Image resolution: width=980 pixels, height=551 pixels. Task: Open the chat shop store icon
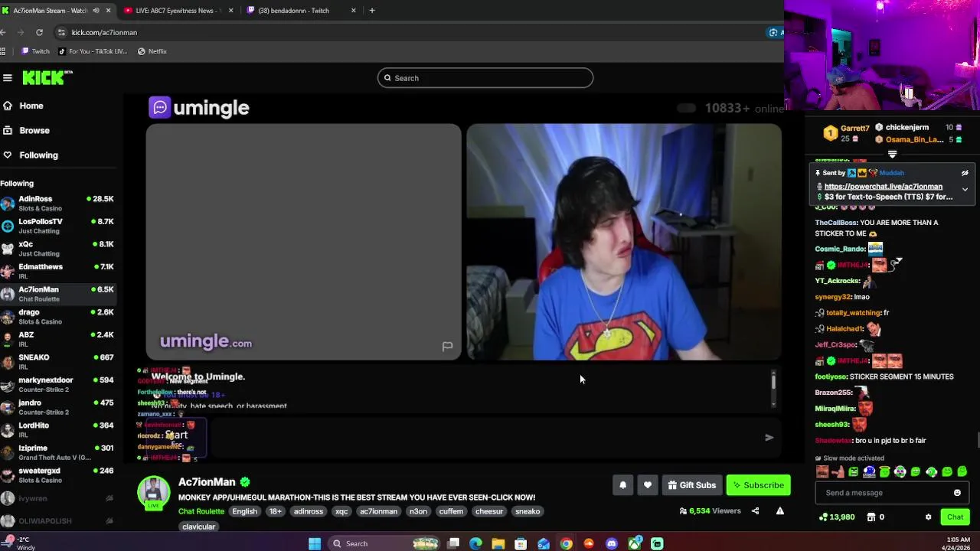point(871,517)
